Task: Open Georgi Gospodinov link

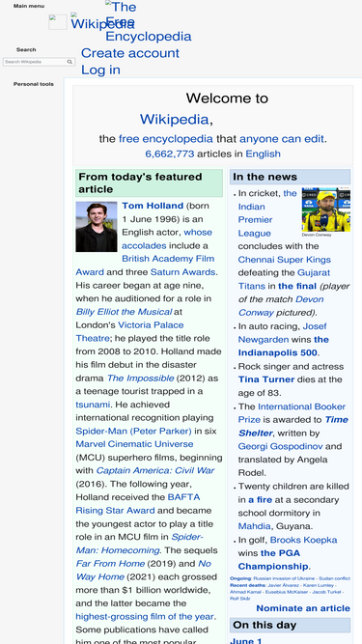Action: [280, 446]
